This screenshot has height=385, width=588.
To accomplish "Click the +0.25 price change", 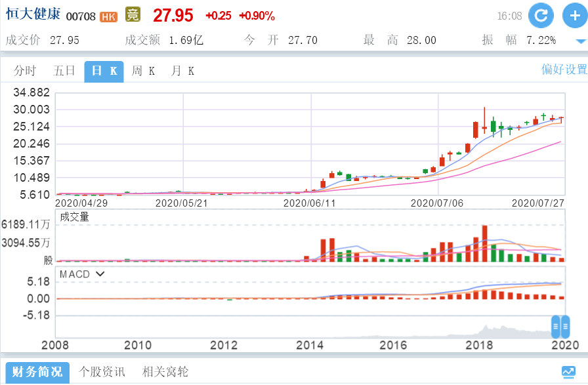I will [x=219, y=16].
